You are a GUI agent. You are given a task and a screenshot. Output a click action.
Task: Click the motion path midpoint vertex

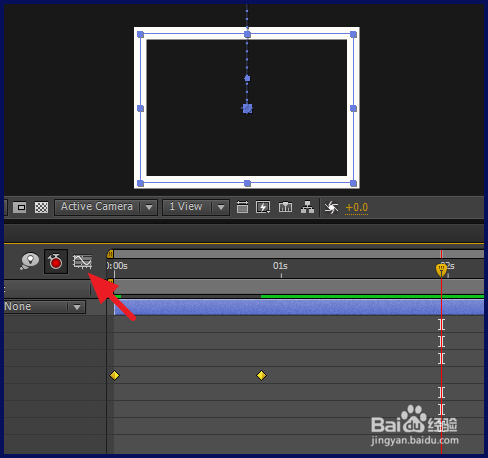(x=247, y=78)
